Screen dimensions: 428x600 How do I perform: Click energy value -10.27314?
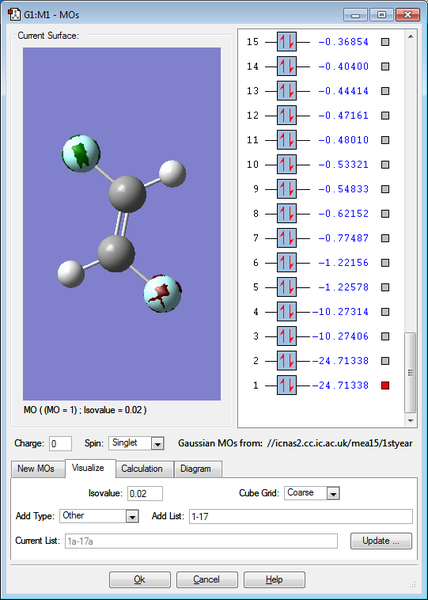[340, 311]
